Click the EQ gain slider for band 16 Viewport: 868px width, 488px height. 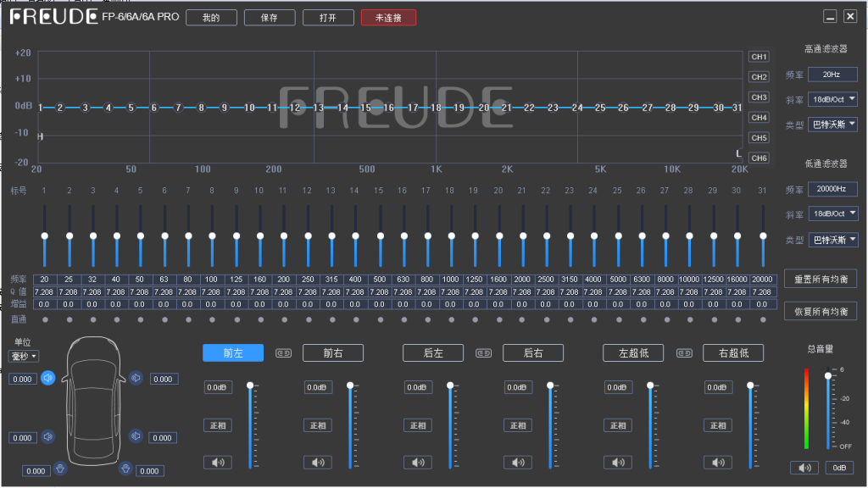point(404,236)
